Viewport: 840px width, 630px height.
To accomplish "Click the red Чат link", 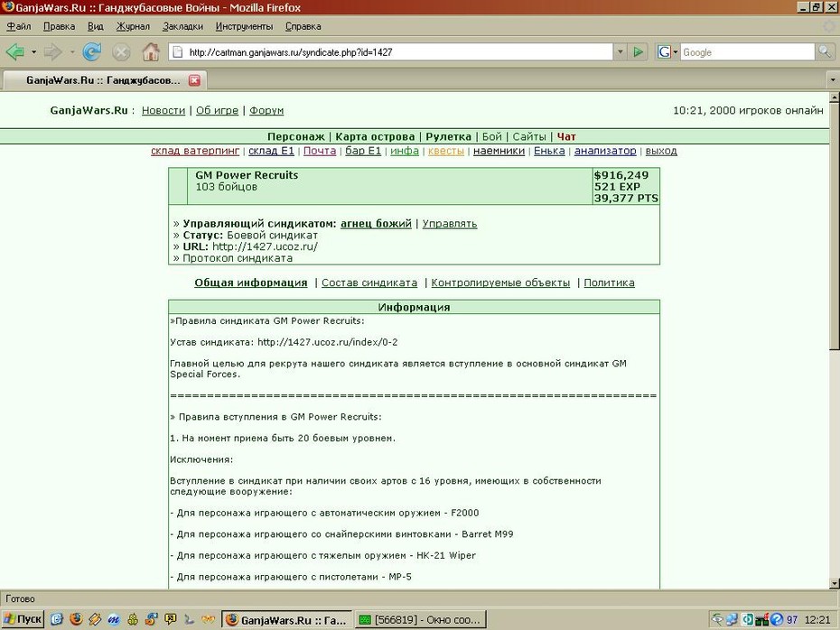I will point(566,136).
